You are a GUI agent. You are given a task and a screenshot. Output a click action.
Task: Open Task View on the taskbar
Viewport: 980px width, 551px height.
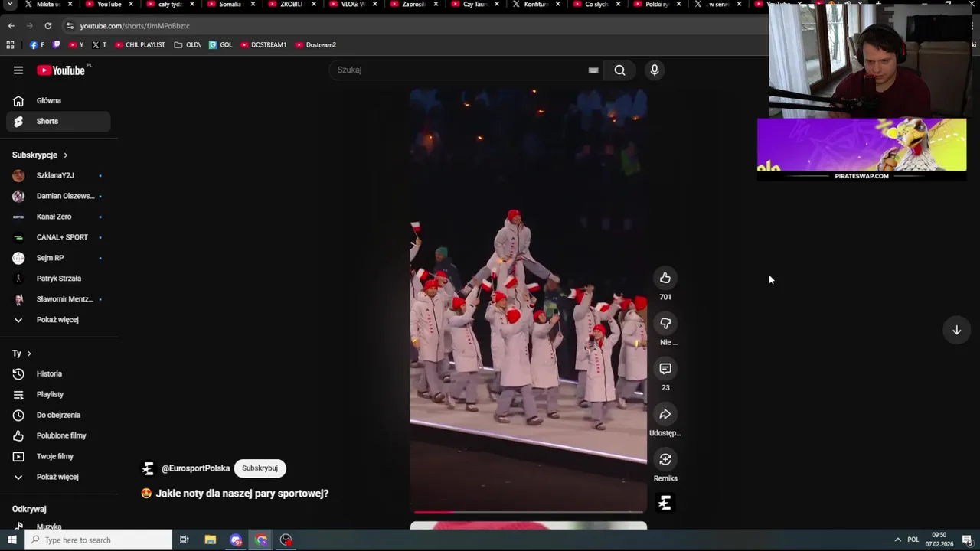[x=184, y=540]
